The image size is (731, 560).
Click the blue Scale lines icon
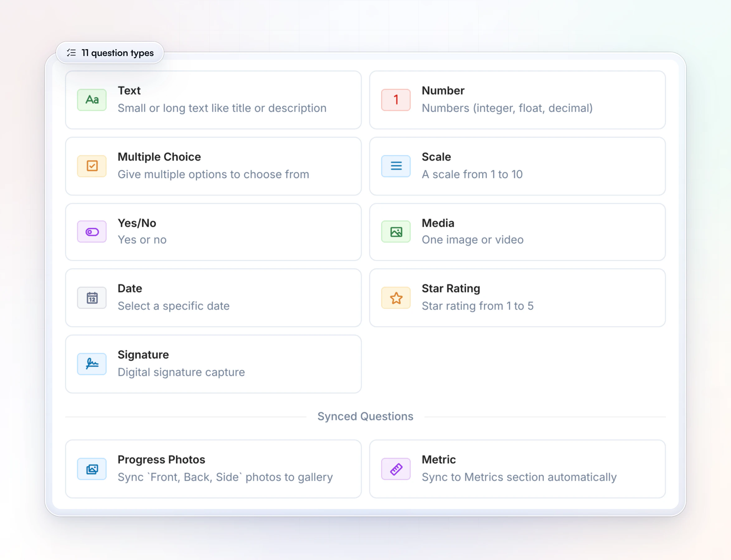(396, 166)
